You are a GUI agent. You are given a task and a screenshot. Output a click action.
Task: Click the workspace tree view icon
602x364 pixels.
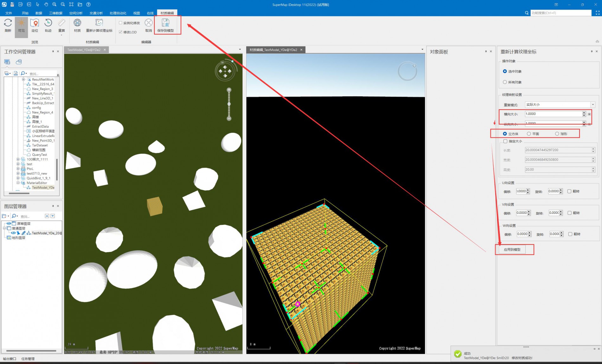[7, 62]
